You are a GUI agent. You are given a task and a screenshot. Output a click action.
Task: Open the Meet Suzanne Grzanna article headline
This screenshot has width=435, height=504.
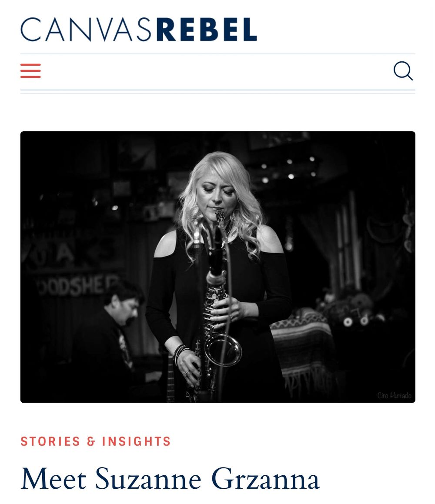pyautogui.click(x=170, y=479)
